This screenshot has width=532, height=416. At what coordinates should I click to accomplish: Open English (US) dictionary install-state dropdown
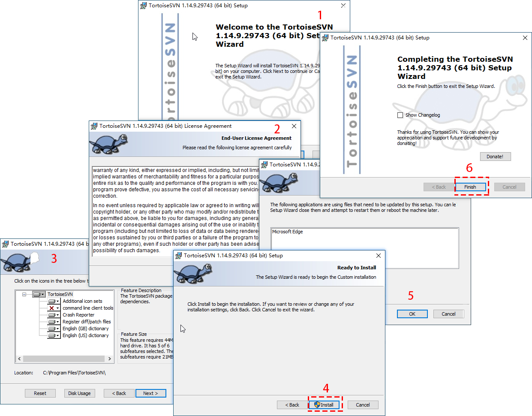coord(54,335)
